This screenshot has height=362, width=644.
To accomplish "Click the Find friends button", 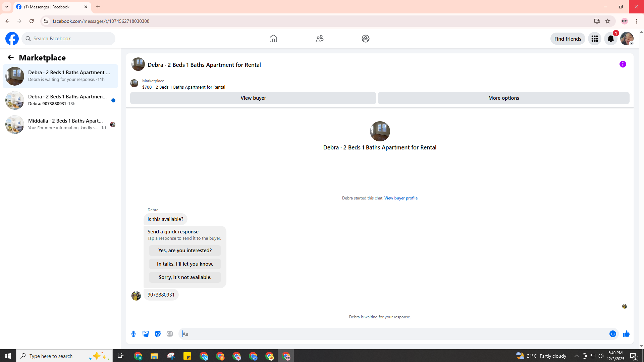I will tap(568, 39).
